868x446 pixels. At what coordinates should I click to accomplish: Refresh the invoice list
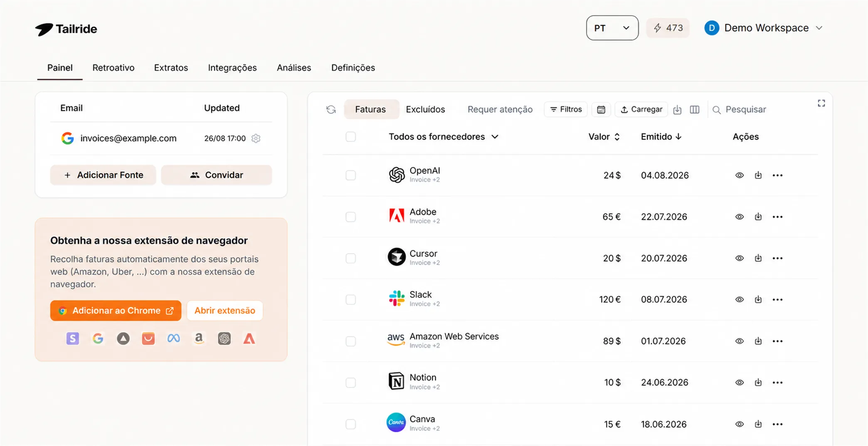(331, 109)
